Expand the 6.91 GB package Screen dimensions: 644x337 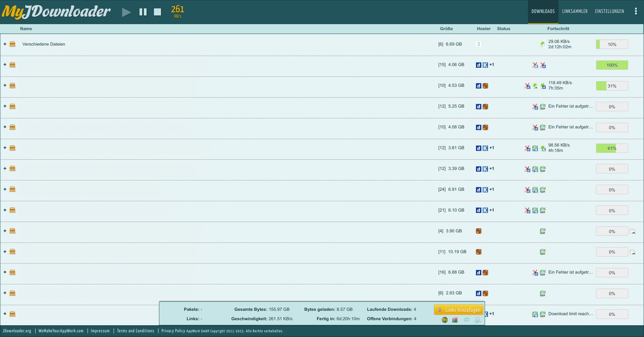[x=5, y=189]
